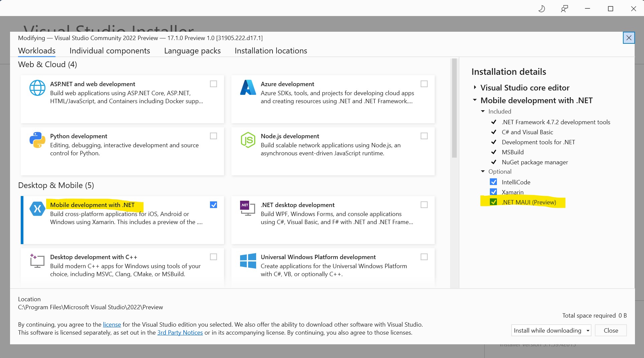Image resolution: width=644 pixels, height=358 pixels.
Task: Switch to Individual components tab
Action: [x=110, y=51]
